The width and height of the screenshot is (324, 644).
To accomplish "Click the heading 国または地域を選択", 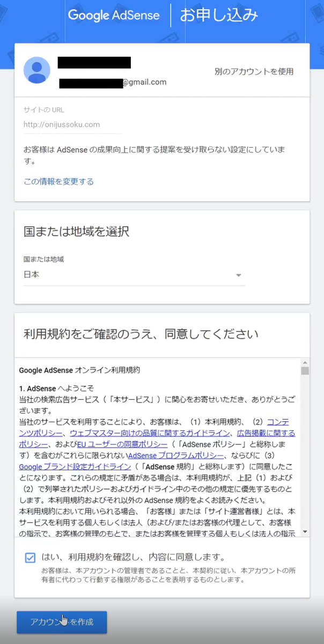I will click(x=77, y=232).
